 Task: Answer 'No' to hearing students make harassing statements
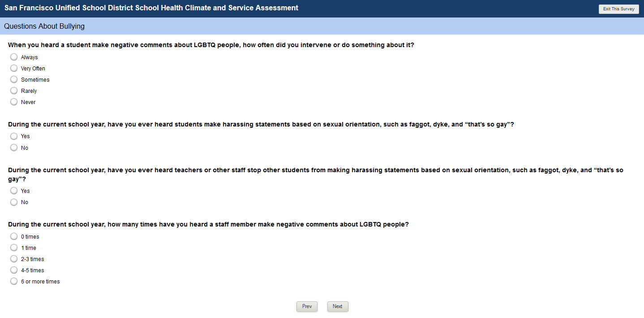click(x=14, y=148)
